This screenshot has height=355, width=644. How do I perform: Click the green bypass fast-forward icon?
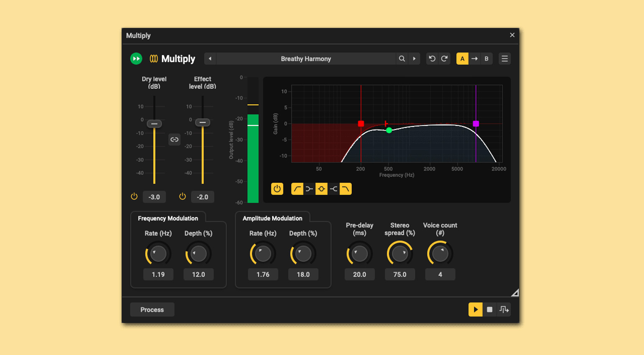(136, 59)
